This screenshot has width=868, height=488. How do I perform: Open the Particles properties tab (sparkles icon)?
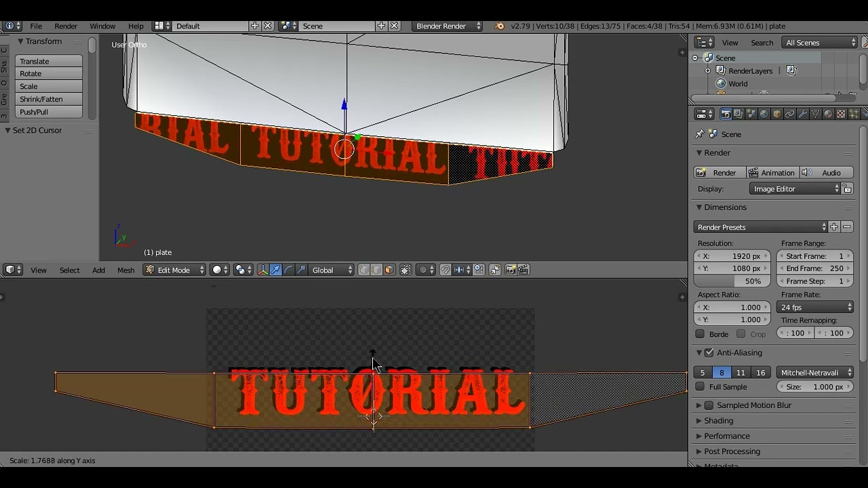(854, 114)
